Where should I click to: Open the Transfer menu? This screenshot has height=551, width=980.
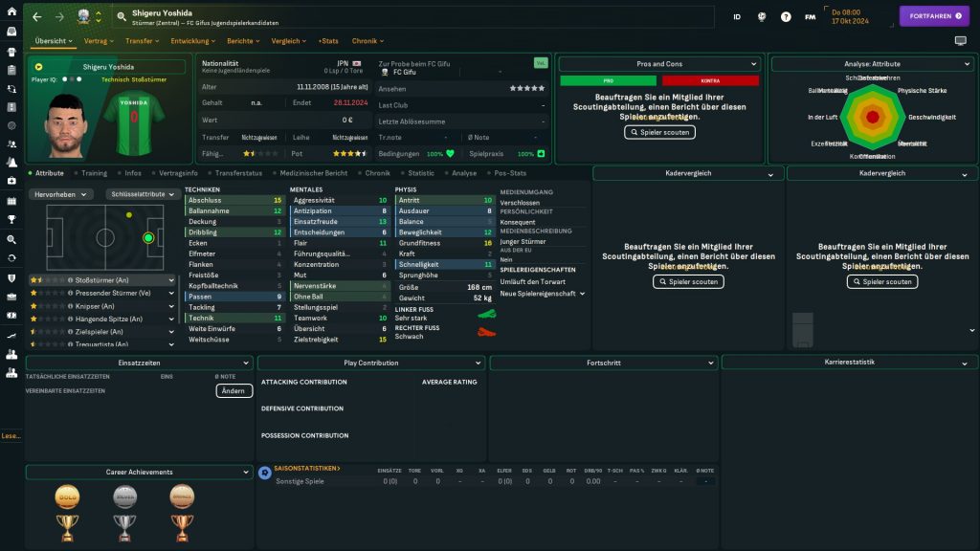(143, 41)
